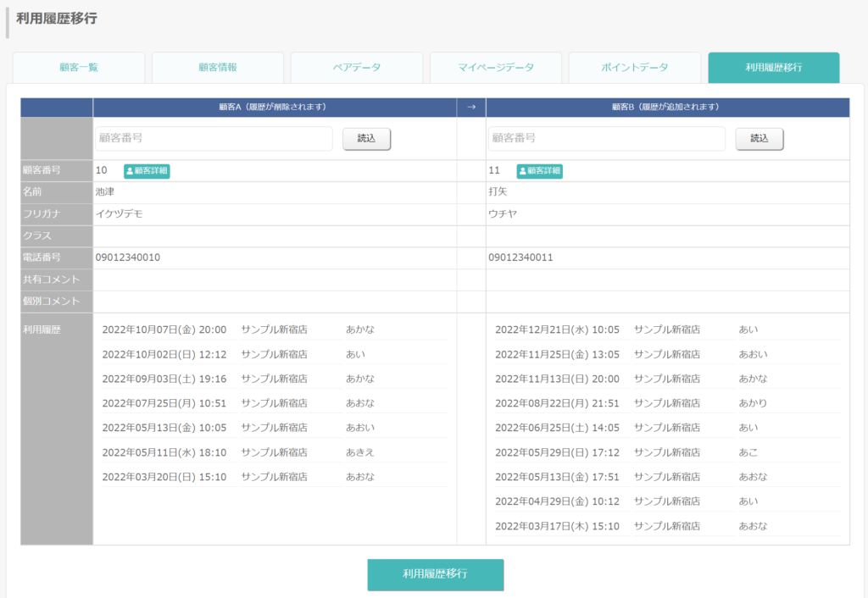
Task: Open the ペアデータ tab
Action: pyautogui.click(x=357, y=68)
